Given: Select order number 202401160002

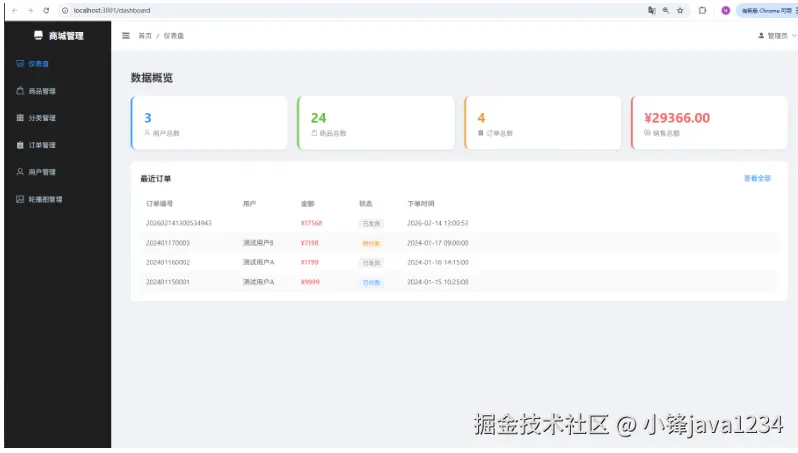Looking at the screenshot, I should coord(167,262).
